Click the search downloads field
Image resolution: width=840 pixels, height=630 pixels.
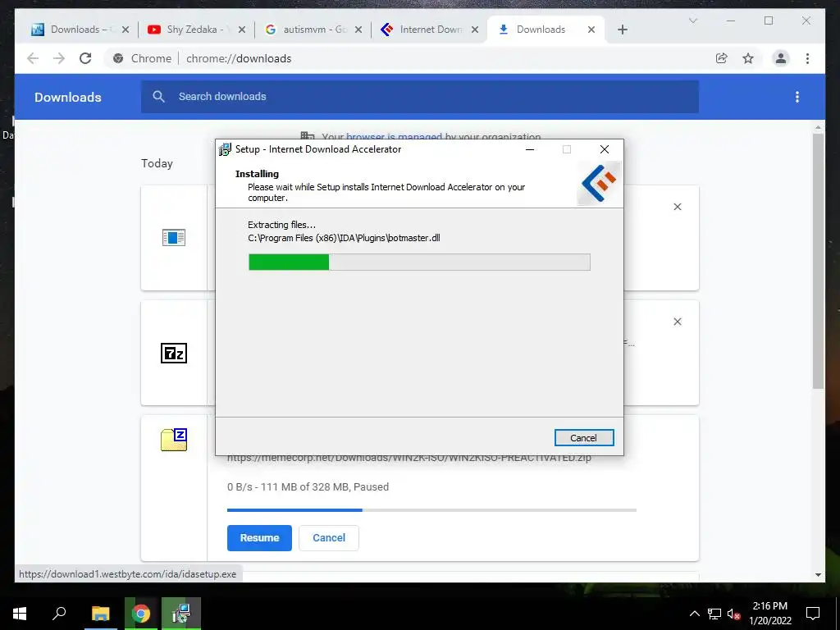(419, 97)
